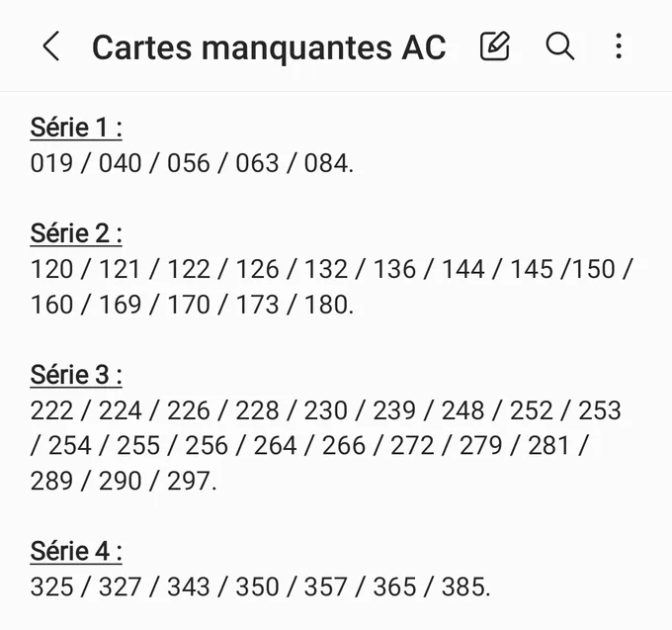Tap on card number 325
The width and height of the screenshot is (672, 630).
51,586
